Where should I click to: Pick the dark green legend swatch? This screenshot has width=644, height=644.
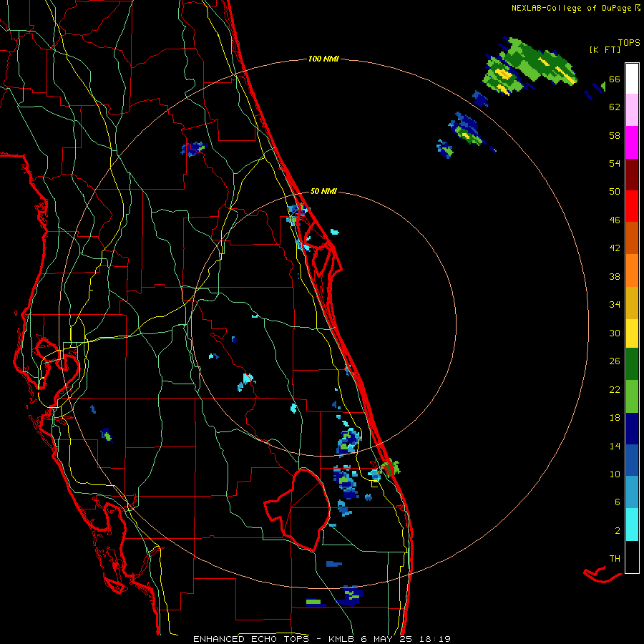pyautogui.click(x=632, y=364)
